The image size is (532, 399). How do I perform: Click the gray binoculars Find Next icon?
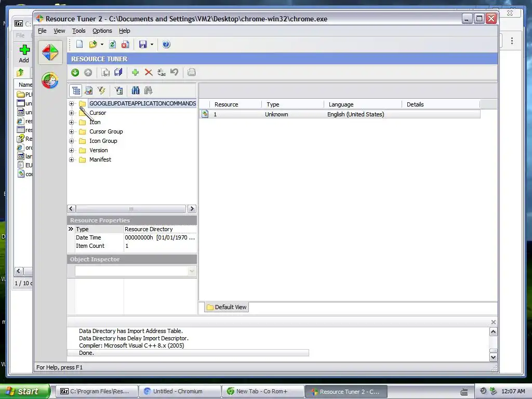coord(148,90)
